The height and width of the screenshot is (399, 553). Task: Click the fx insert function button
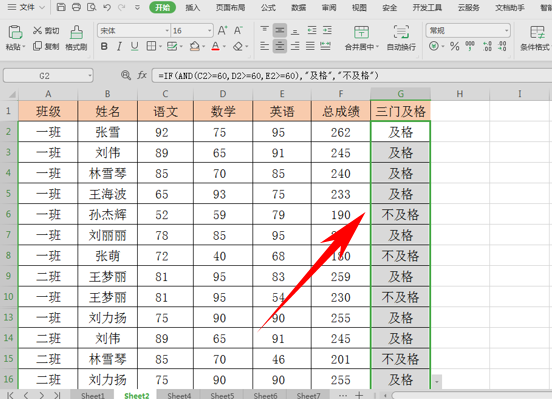coord(142,75)
